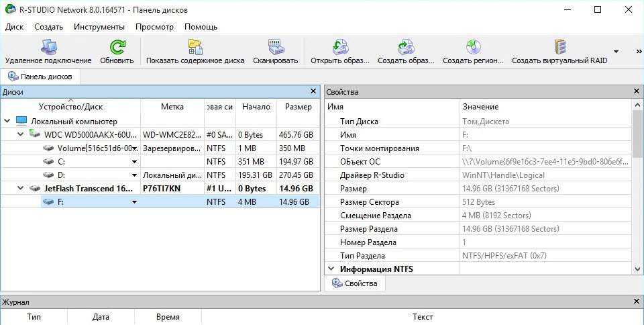
Task: Switch to the Панель дисков tab
Action: [40, 77]
